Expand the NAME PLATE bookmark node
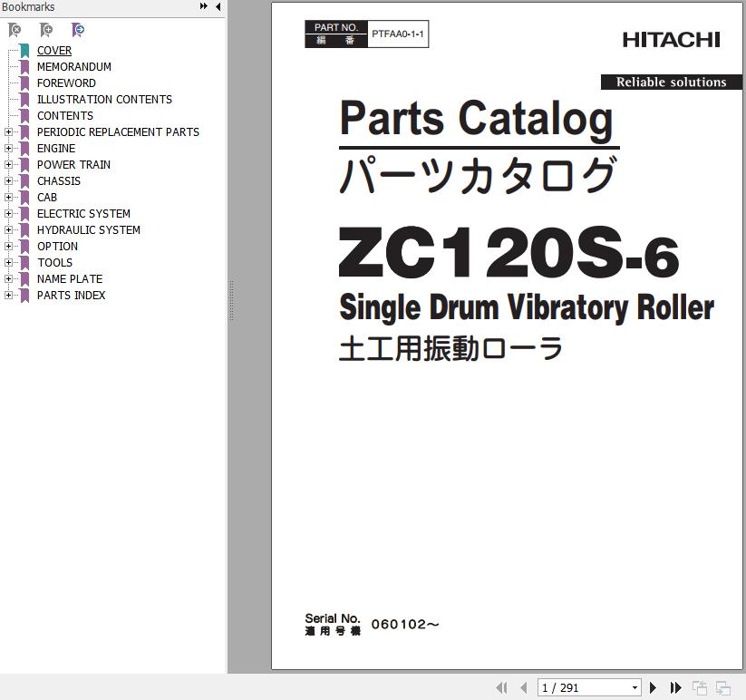This screenshot has height=700, width=746. pos(8,279)
